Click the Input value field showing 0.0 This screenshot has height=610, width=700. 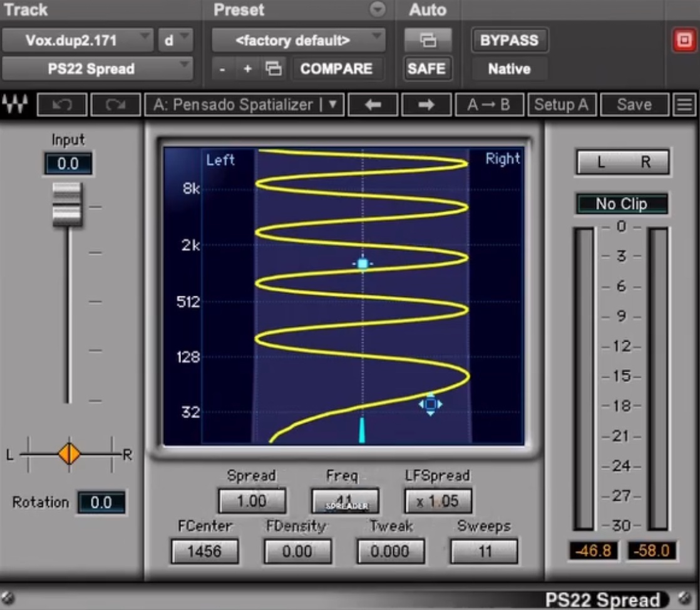(x=68, y=164)
